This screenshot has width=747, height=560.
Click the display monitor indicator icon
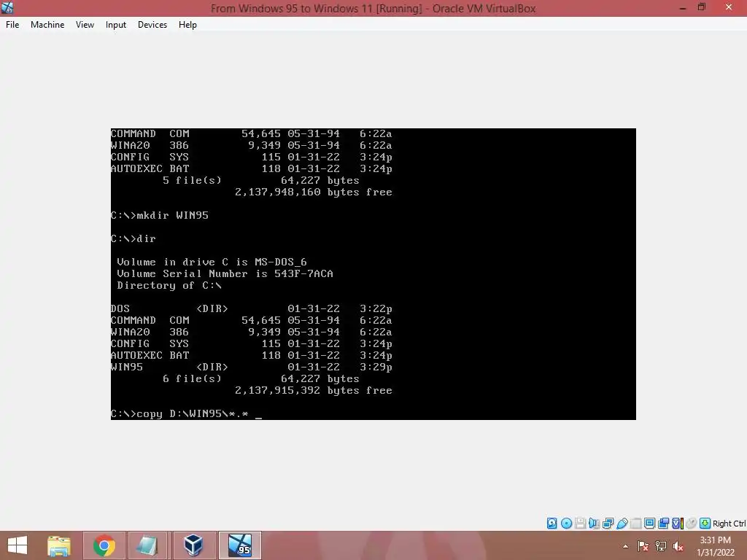tap(649, 524)
